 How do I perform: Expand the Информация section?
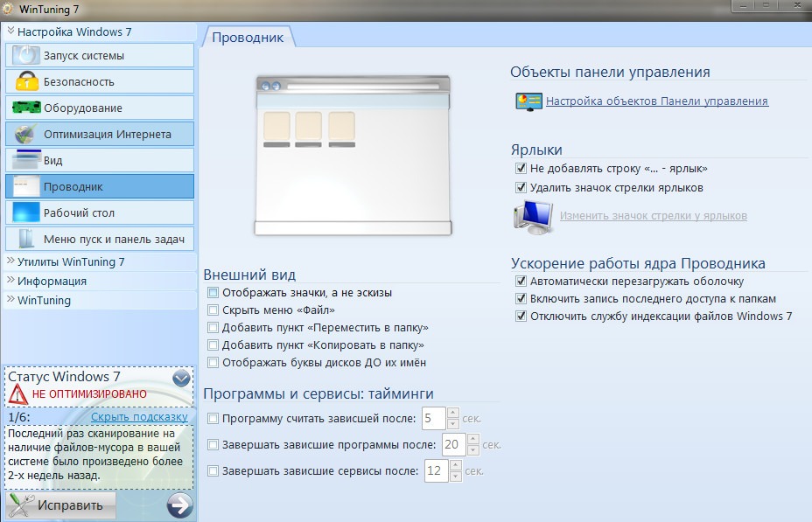coord(10,281)
